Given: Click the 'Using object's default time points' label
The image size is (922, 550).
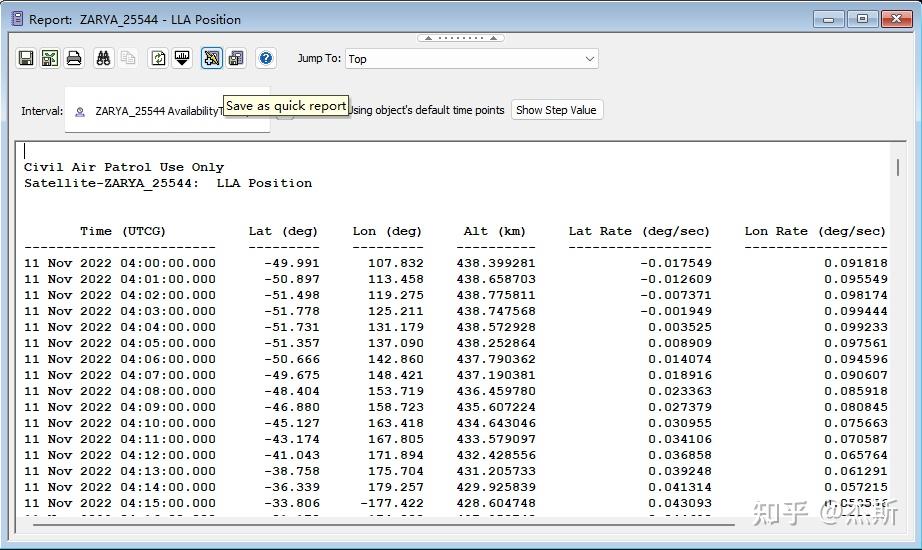Looking at the screenshot, I should [x=426, y=110].
